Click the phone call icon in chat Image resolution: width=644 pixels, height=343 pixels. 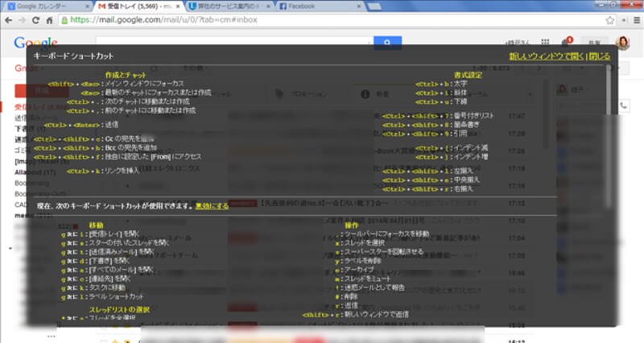[624, 105]
